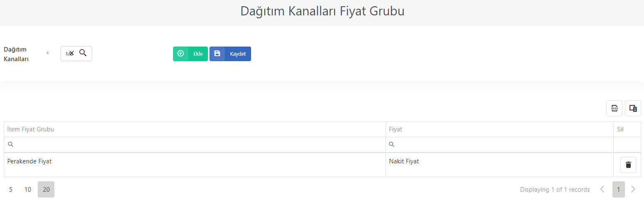This screenshot has width=644, height=200.
Task: Go to the previous page arrow
Action: point(602,189)
